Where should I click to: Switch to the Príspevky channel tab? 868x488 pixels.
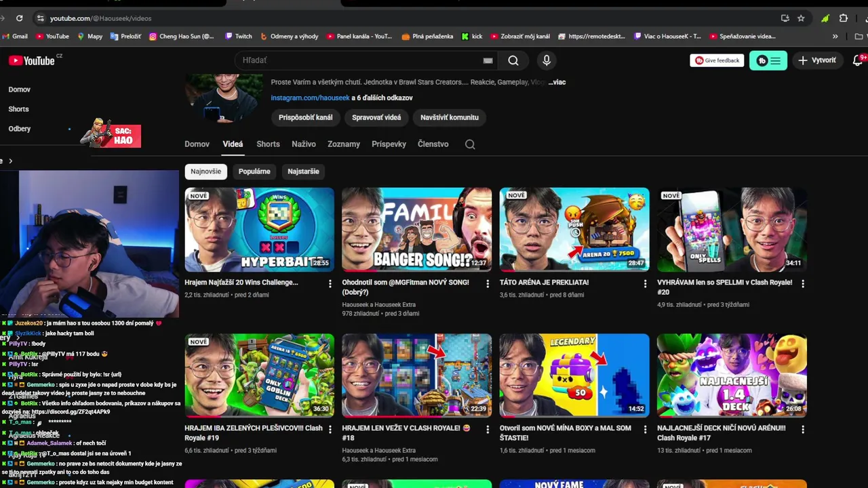[x=389, y=144]
